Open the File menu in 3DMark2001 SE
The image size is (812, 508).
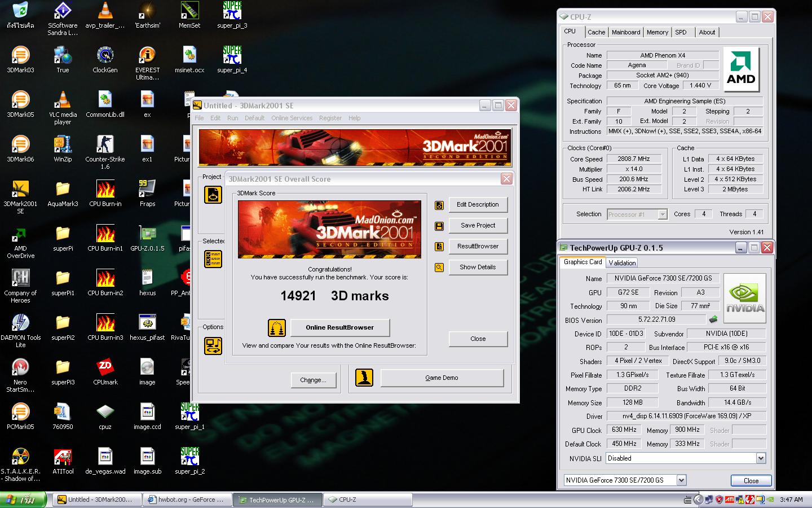click(199, 118)
